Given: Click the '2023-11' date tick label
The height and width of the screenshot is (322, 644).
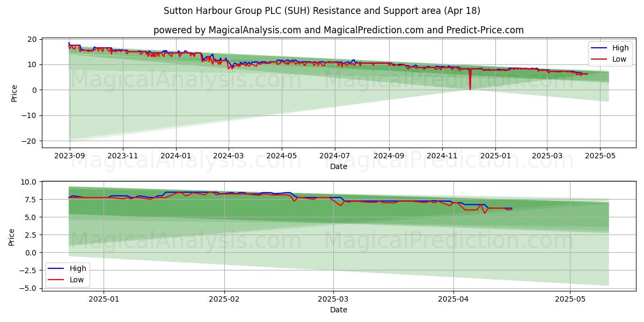Looking at the screenshot, I should [x=123, y=156].
